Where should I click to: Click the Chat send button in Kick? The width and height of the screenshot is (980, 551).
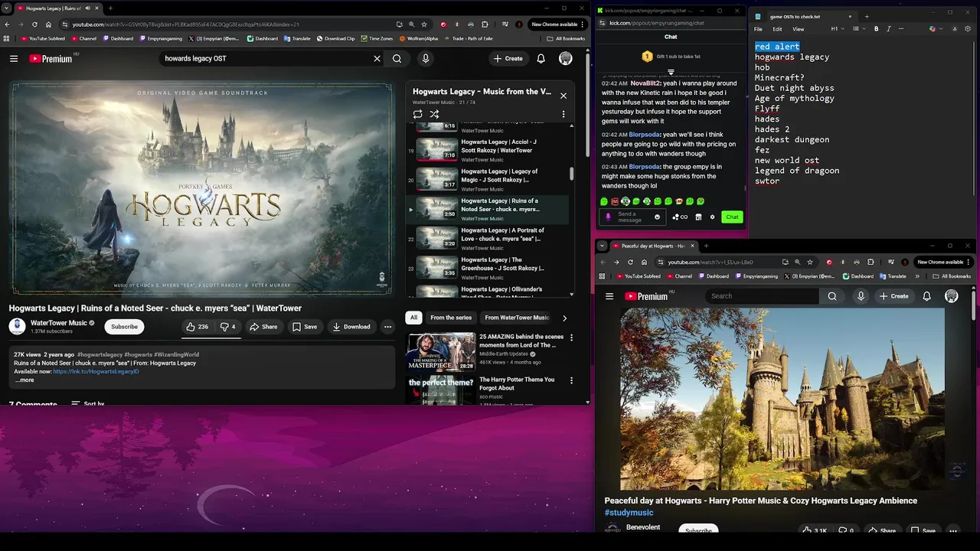tap(732, 217)
